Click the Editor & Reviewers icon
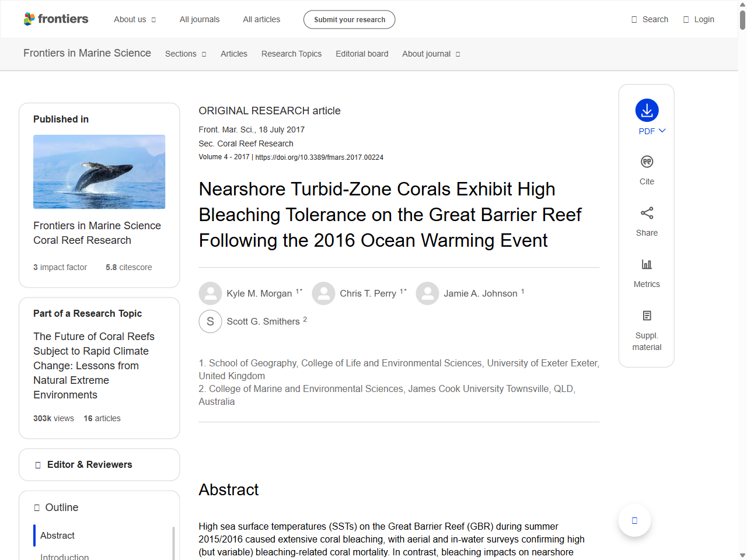 37,464
